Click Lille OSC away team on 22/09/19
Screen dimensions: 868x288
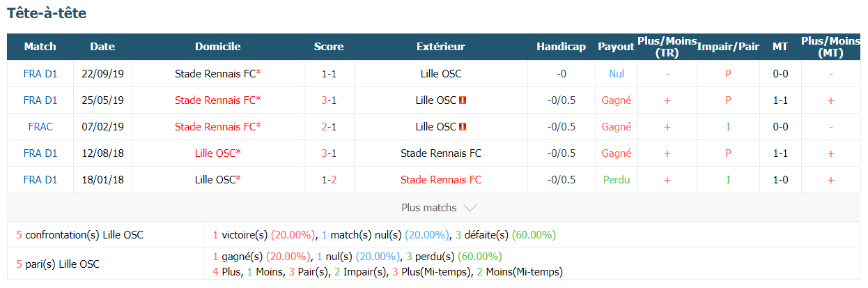click(x=441, y=74)
